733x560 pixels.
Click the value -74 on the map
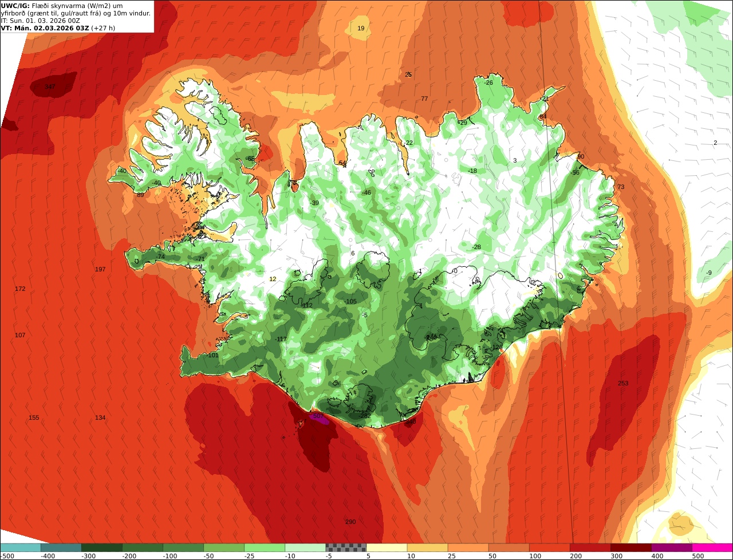coord(161,257)
